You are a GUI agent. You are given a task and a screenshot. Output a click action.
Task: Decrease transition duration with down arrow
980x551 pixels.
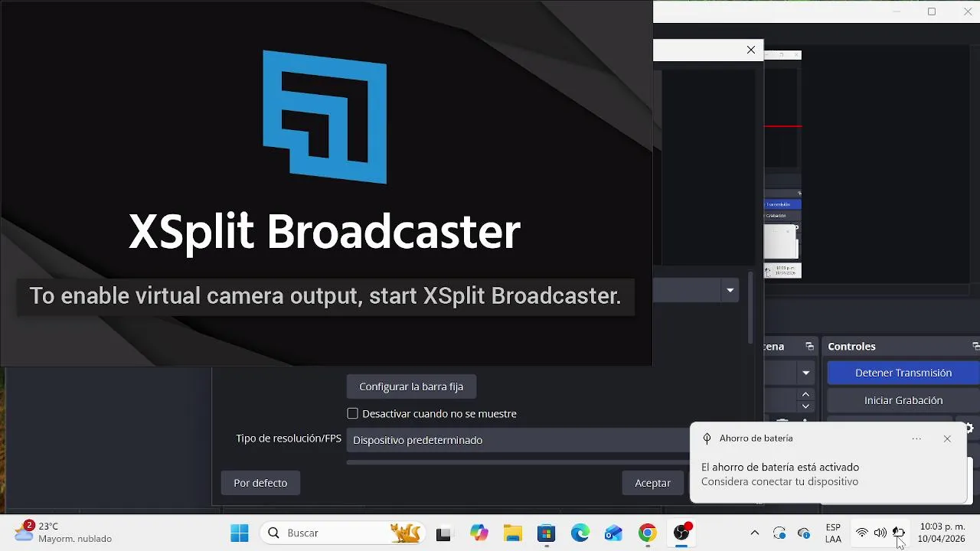coord(805,406)
